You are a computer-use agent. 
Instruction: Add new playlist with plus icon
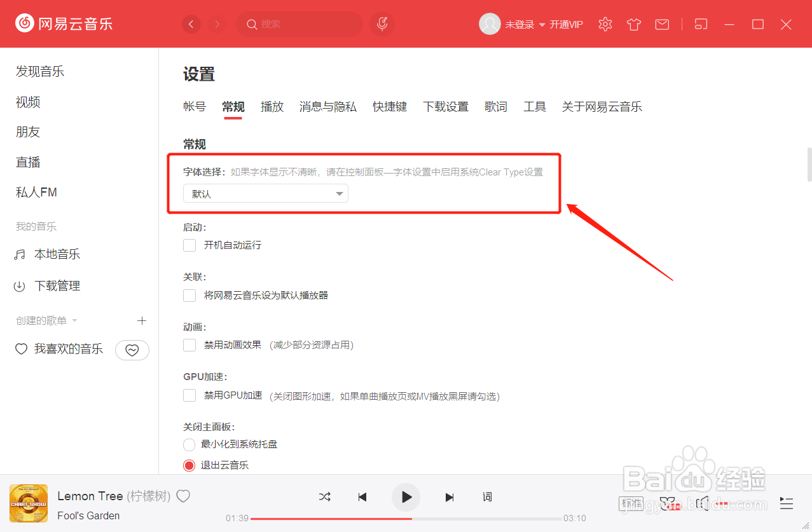(x=142, y=320)
